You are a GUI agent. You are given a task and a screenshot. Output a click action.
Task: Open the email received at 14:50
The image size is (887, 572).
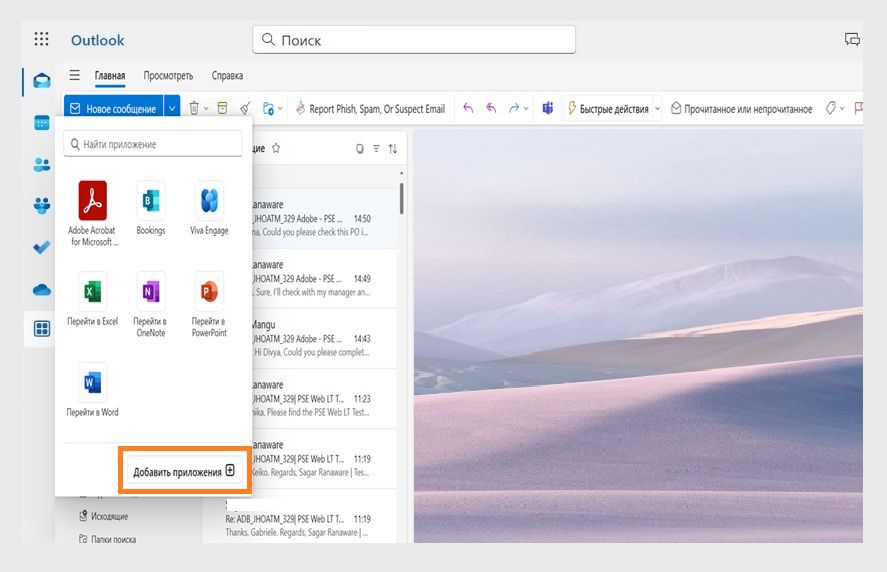pos(324,218)
